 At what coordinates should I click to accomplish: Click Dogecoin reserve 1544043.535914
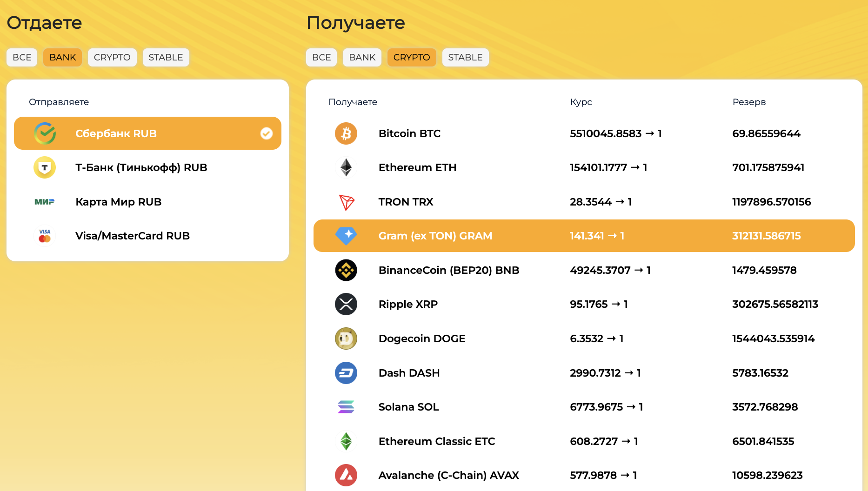pos(773,338)
